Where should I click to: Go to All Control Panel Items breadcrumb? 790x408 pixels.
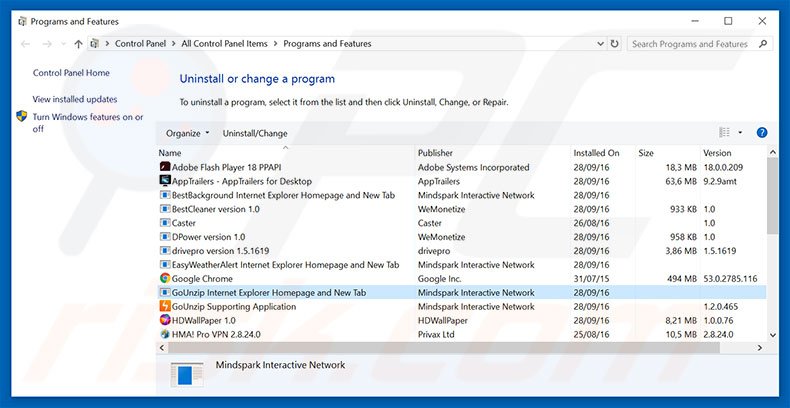tap(224, 44)
